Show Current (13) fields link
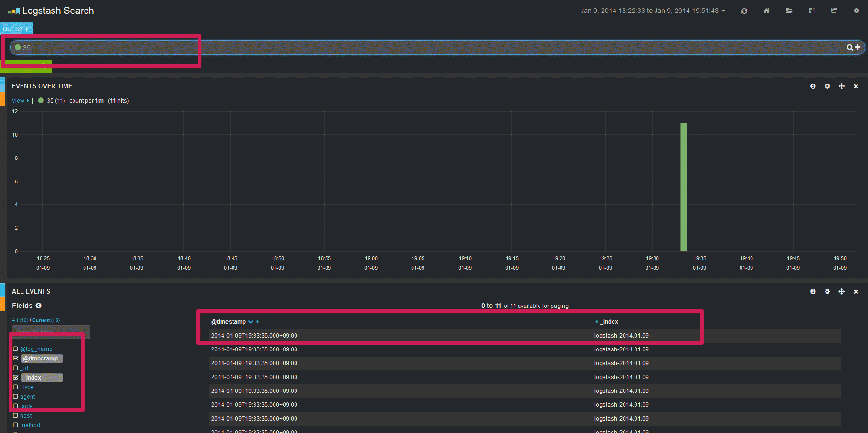The height and width of the screenshot is (433, 868). pos(46,320)
